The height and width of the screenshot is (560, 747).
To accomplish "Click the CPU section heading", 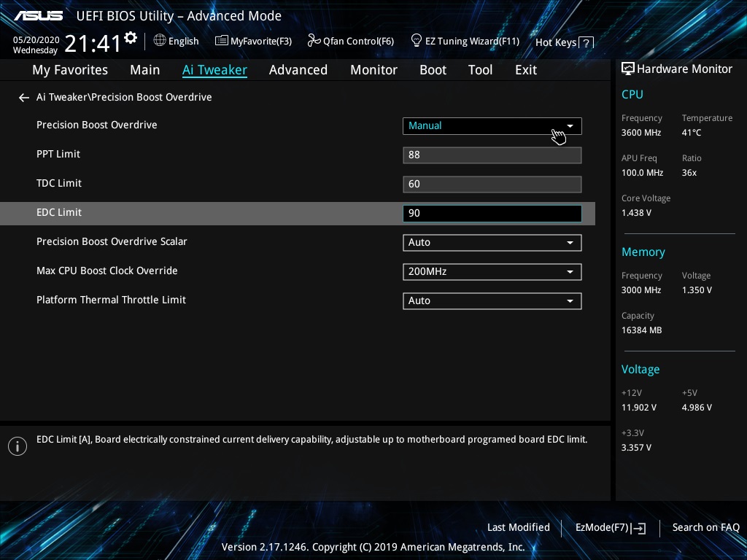I will (x=632, y=94).
